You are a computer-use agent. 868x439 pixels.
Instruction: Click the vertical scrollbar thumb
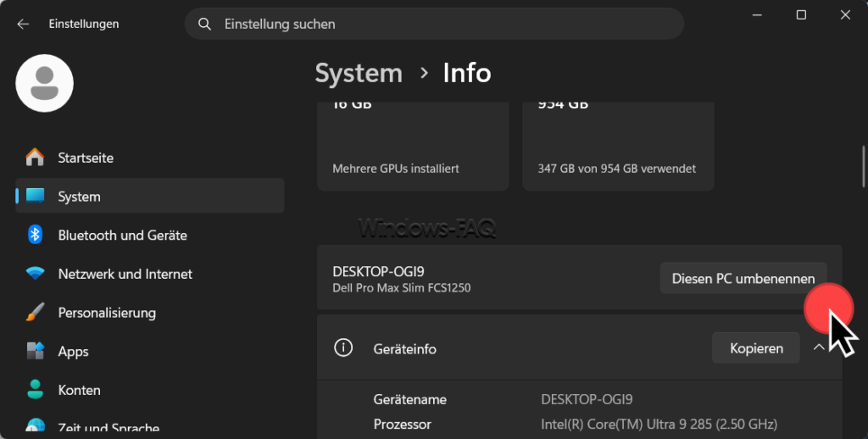coord(863,166)
